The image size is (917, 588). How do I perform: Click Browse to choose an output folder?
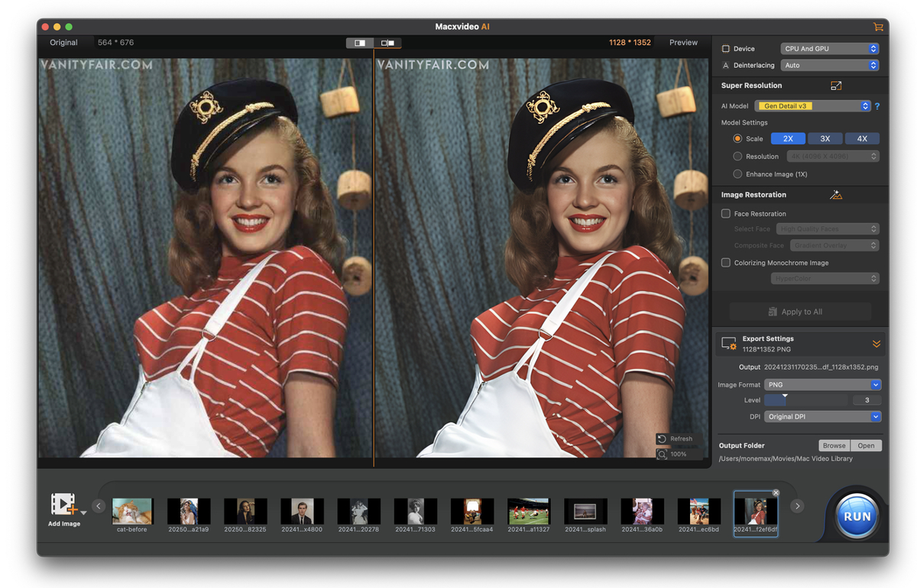[834, 445]
